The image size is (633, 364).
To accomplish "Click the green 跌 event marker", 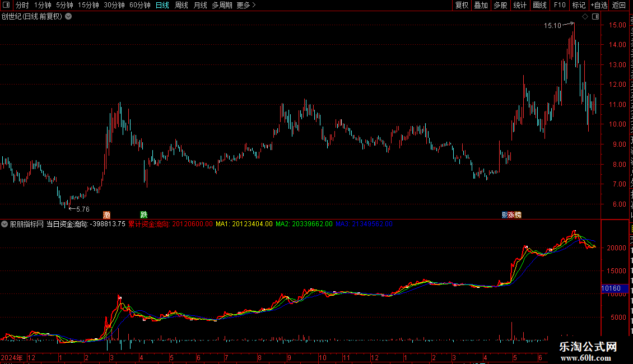I will 144,215.
